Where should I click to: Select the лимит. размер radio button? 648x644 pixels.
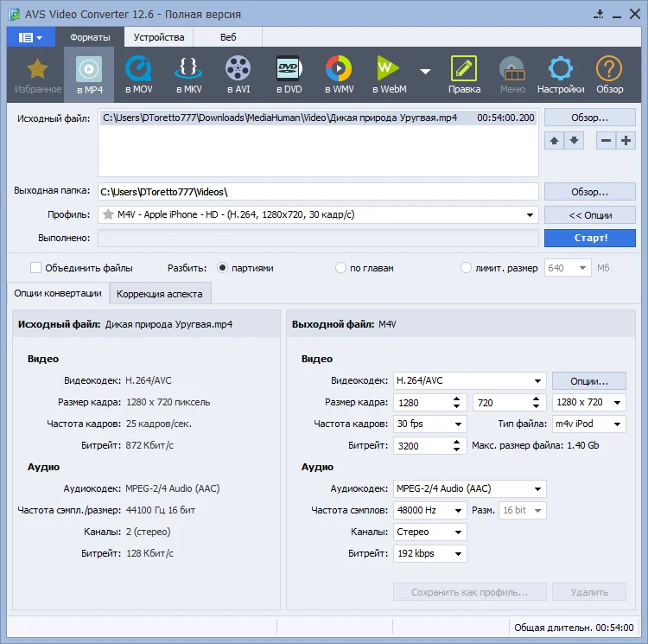466,268
